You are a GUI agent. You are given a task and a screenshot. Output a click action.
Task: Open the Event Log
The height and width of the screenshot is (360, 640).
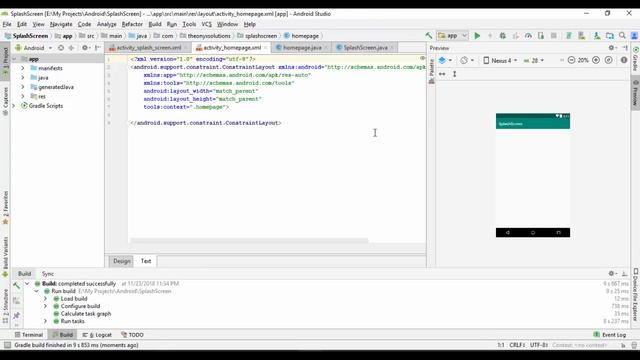tap(610, 335)
